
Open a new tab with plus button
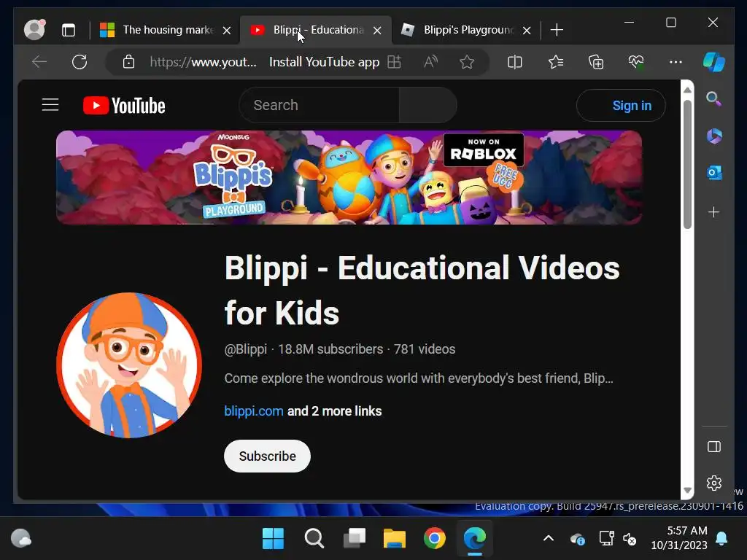pos(557,30)
